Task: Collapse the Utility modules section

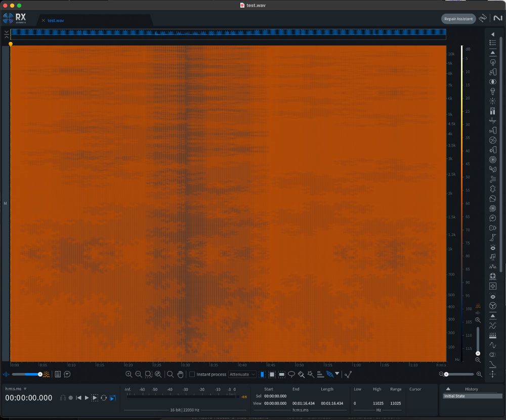Action: (493, 316)
